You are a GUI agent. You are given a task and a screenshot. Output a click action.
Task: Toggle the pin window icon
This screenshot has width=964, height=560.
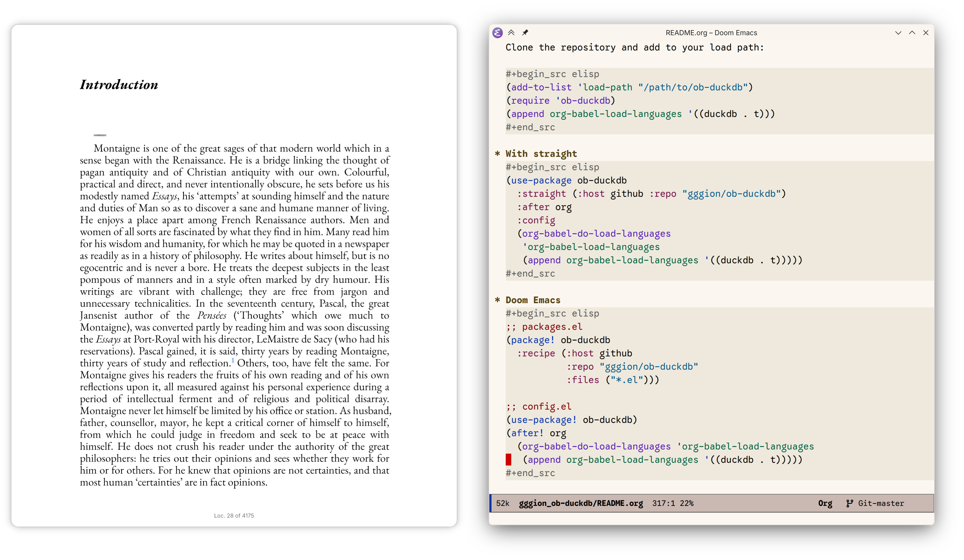tap(525, 33)
